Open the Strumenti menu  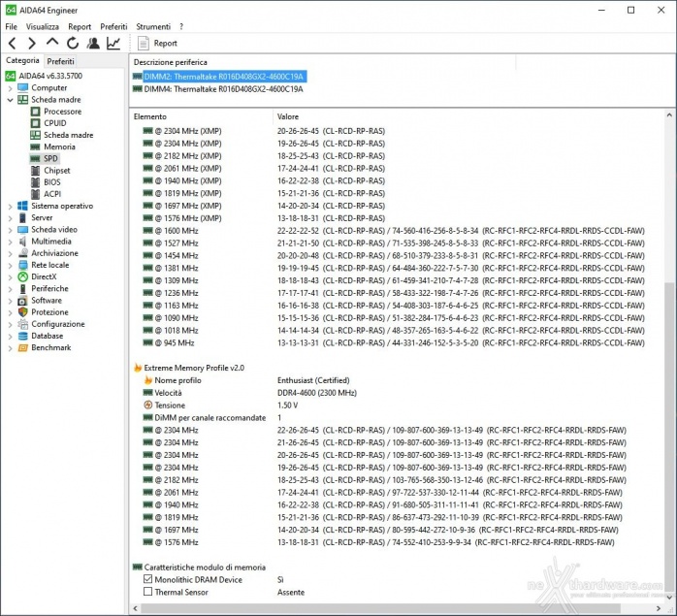click(x=153, y=27)
